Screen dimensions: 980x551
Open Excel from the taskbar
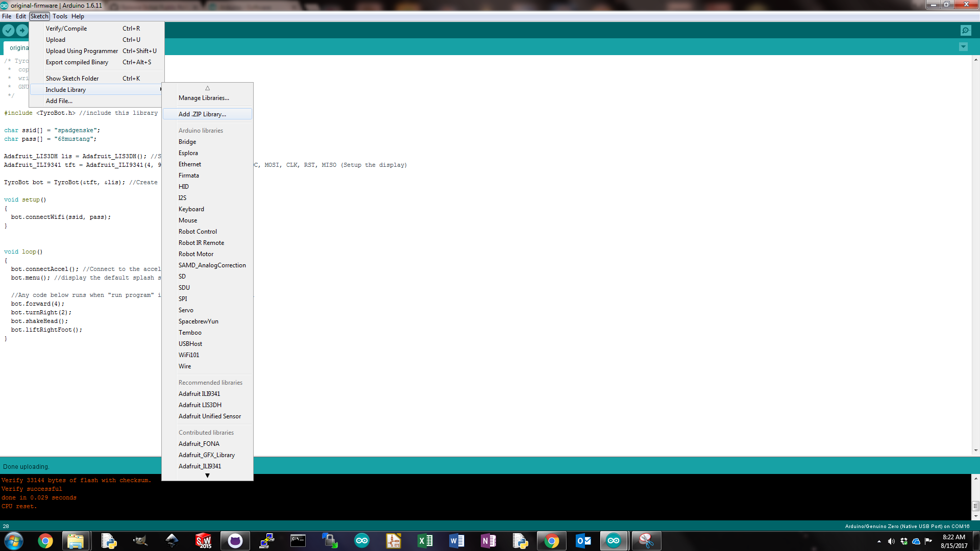tap(425, 541)
